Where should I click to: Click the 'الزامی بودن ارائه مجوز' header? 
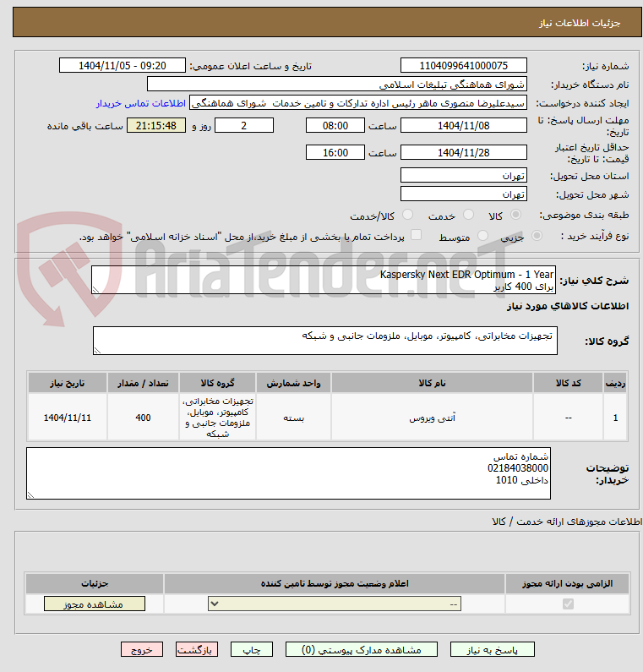pyautogui.click(x=567, y=583)
